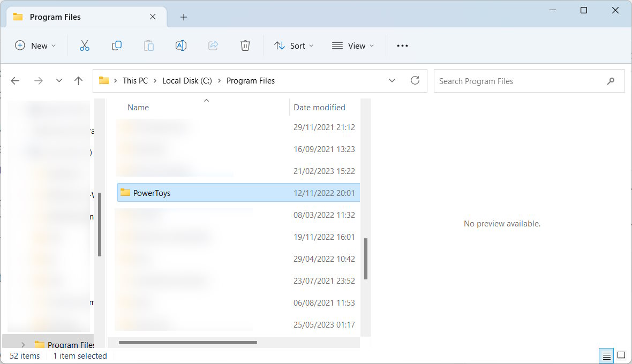Open a new File Explorer tab

click(x=183, y=17)
